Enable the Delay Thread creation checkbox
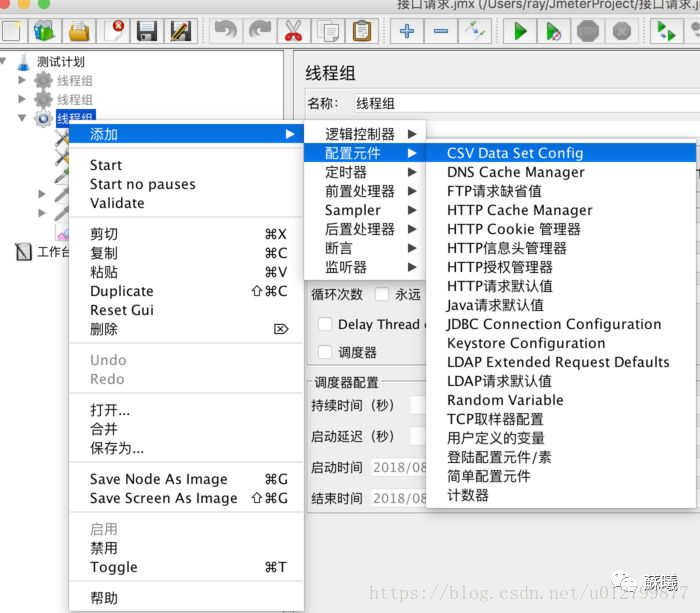Viewport: 700px width, 613px height. 325,324
